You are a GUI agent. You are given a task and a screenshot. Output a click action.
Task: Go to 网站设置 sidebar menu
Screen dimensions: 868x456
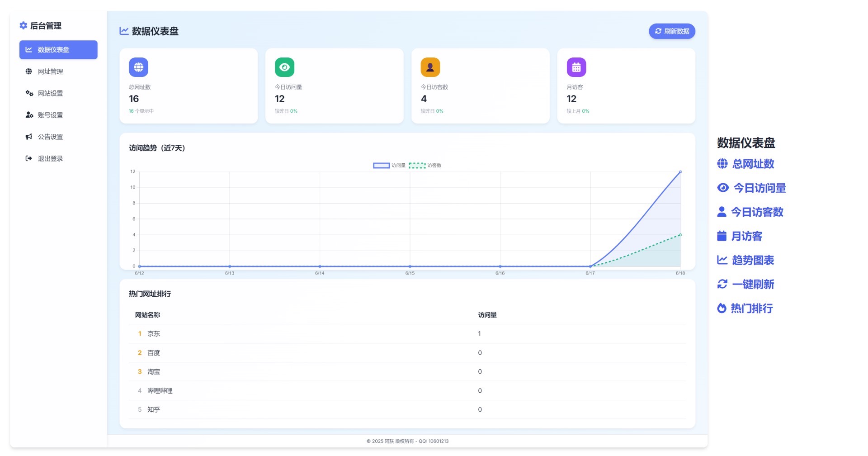pos(50,93)
